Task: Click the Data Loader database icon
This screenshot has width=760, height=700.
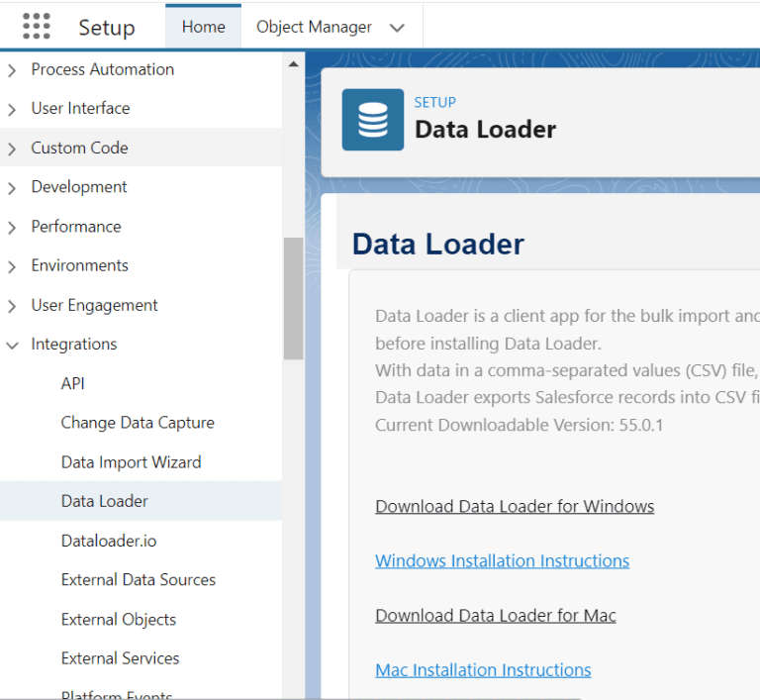Action: click(x=372, y=120)
